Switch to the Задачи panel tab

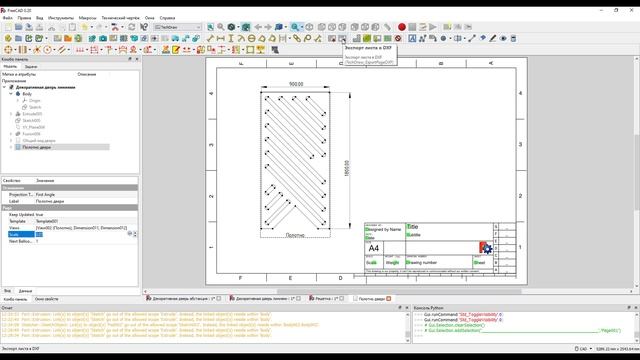point(31,67)
